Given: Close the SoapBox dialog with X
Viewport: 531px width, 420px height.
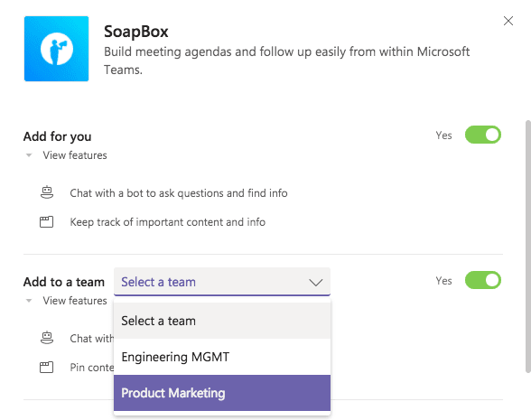Looking at the screenshot, I should [x=508, y=21].
